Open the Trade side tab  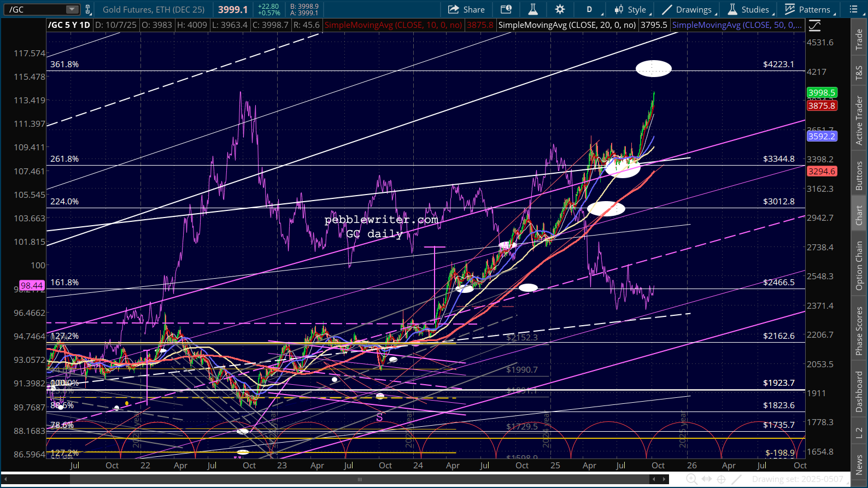pos(859,39)
